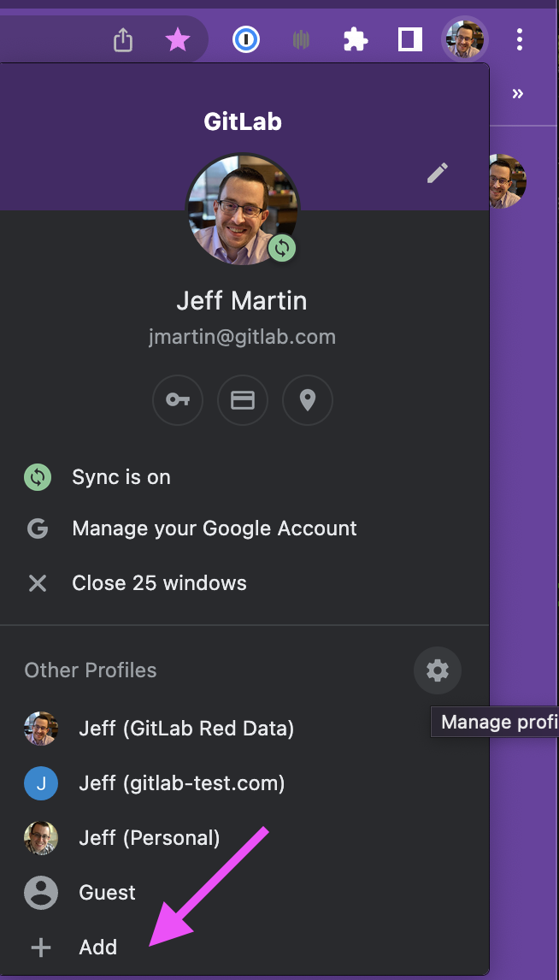559x980 pixels.
Task: Choose Close 25 windows
Action: coord(159,583)
